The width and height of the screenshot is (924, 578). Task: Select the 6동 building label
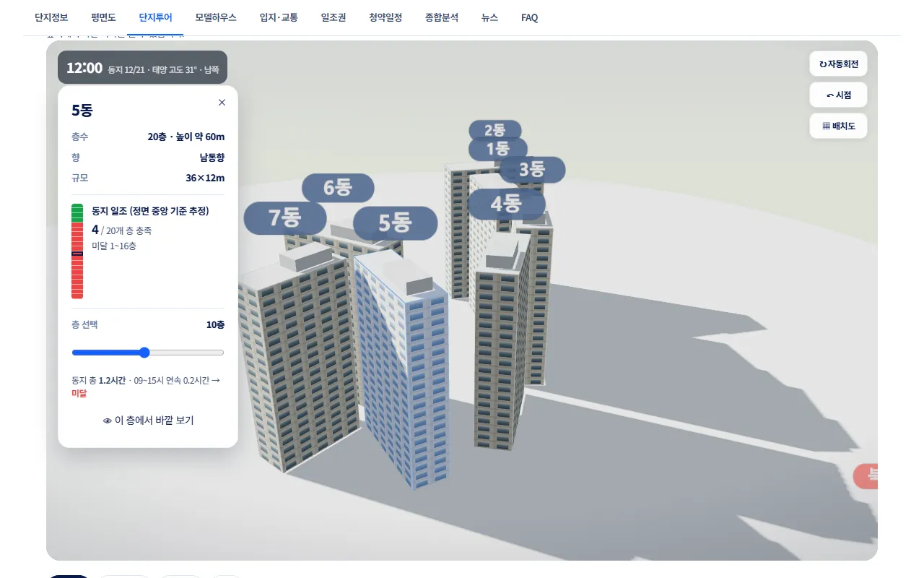pyautogui.click(x=338, y=188)
